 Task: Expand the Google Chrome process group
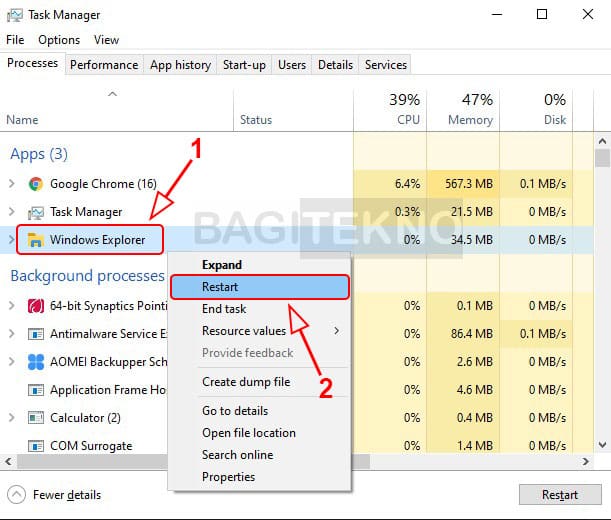tap(12, 184)
